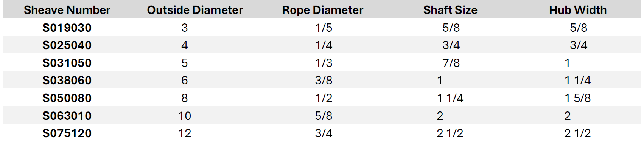Click rope diameter 3/8 cell
The image size is (644, 144).
pos(324,81)
